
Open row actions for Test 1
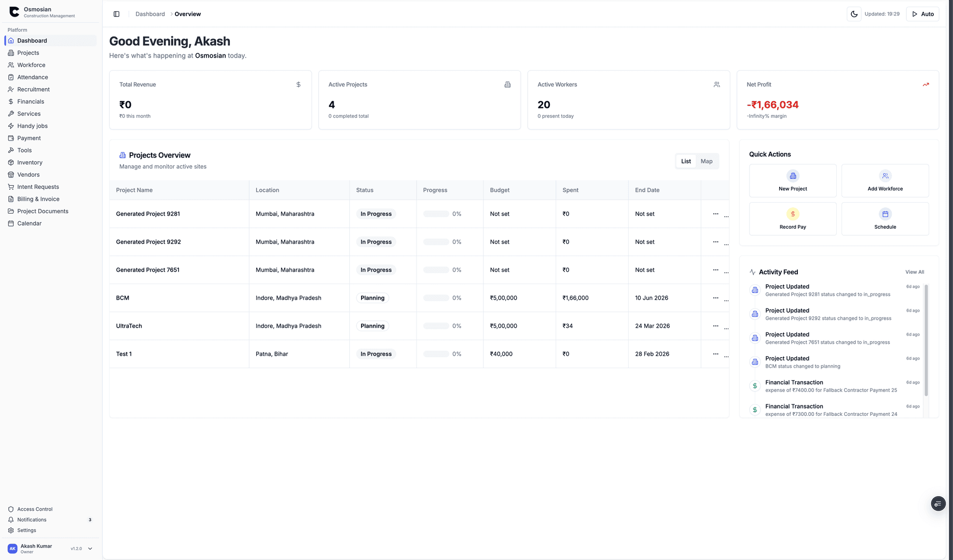point(715,354)
